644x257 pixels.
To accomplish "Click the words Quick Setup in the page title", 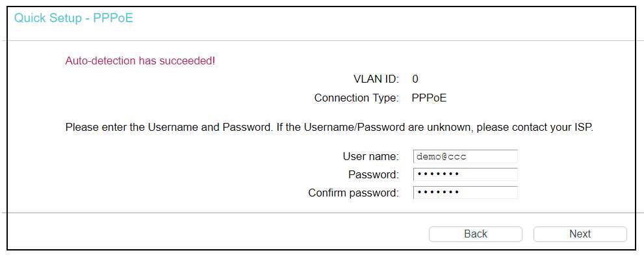I will [x=47, y=18].
